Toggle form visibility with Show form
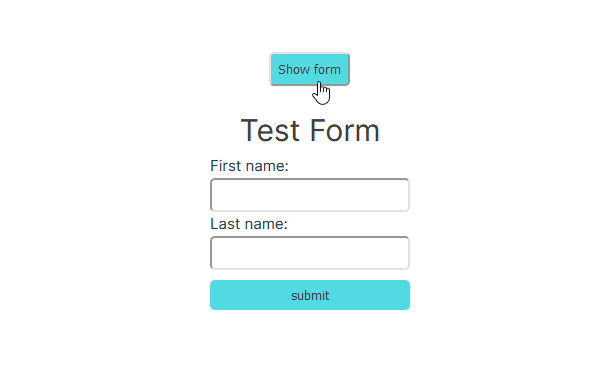The height and width of the screenshot is (389, 608). coord(309,69)
